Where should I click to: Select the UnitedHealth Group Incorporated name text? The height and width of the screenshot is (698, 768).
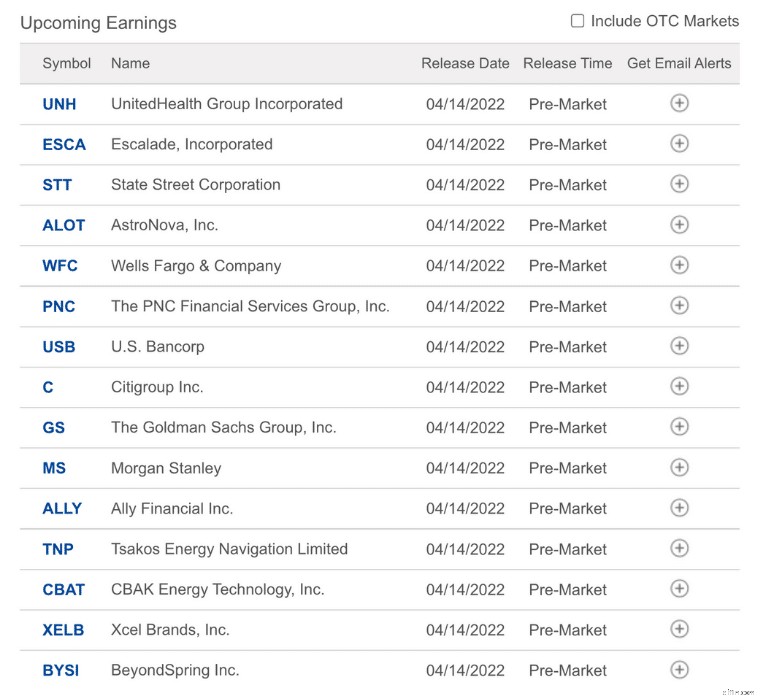point(227,104)
